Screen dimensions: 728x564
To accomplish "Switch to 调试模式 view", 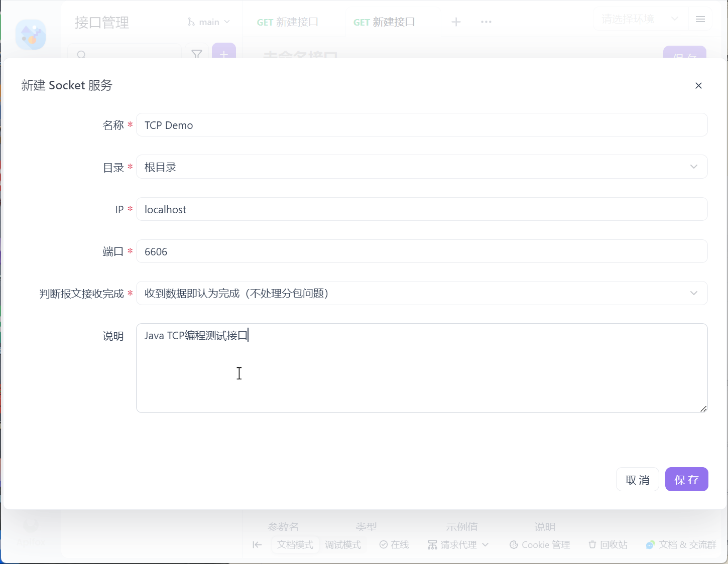I will [342, 545].
